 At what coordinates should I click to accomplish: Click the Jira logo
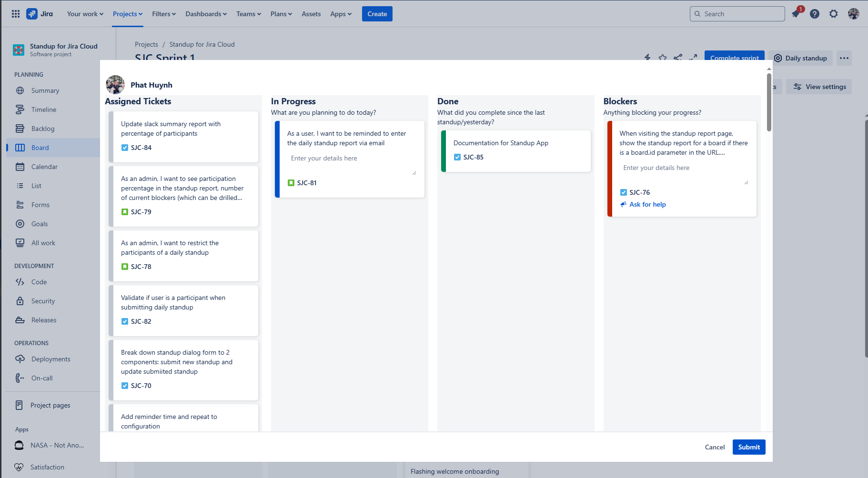pyautogui.click(x=40, y=14)
